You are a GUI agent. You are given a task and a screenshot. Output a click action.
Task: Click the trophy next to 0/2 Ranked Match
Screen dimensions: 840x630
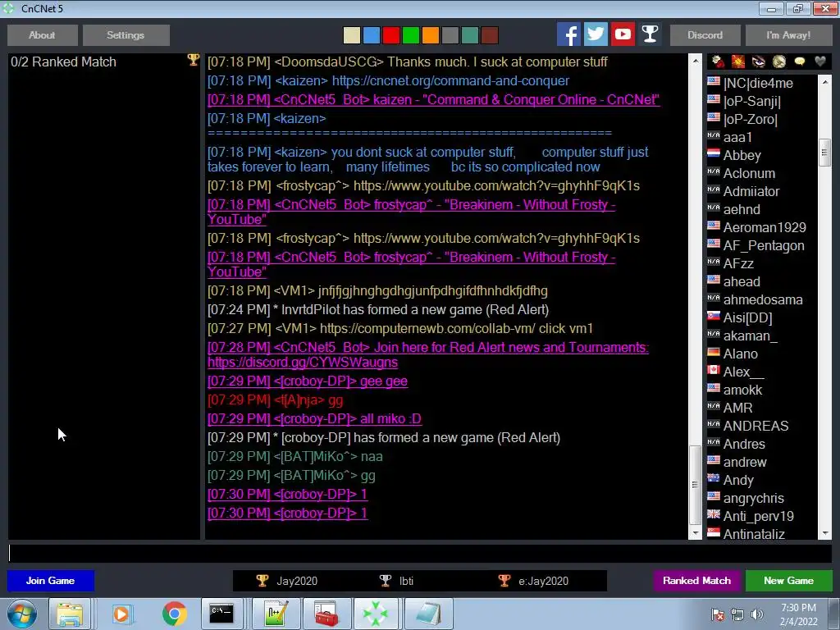click(193, 60)
